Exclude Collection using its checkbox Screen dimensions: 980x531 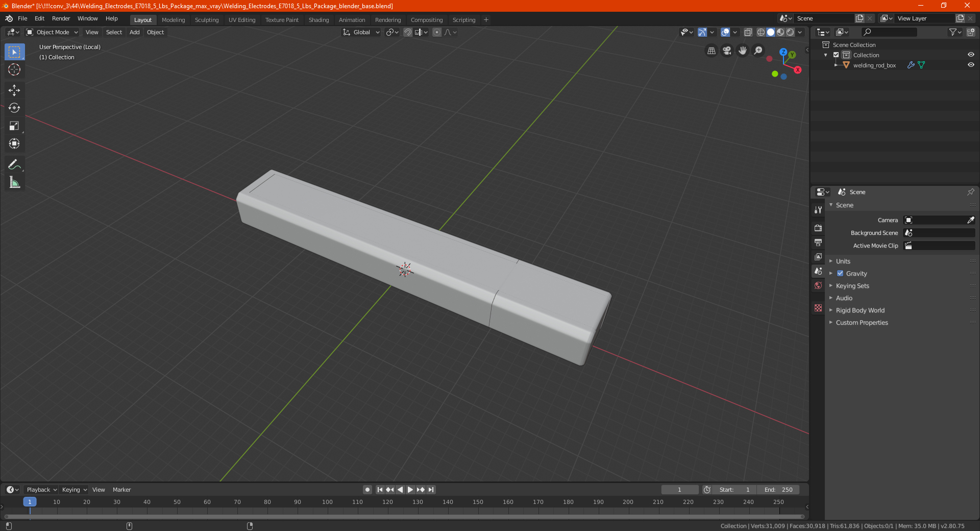836,55
